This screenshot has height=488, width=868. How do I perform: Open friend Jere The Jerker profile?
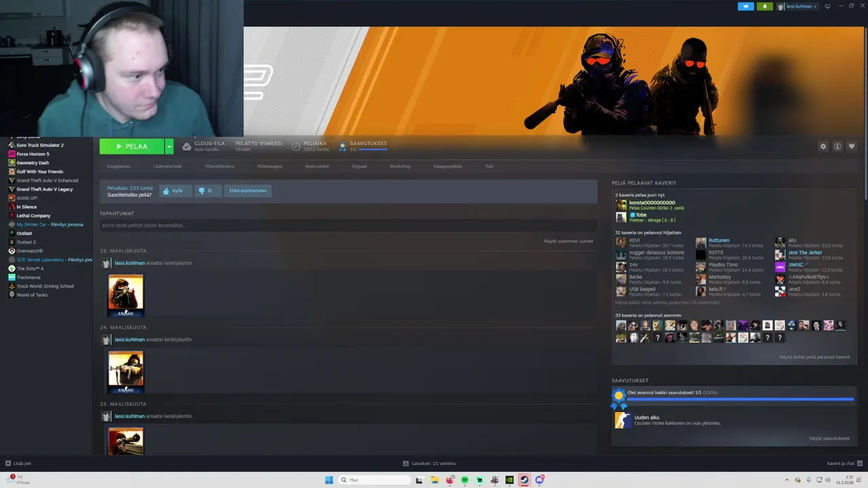[805, 252]
